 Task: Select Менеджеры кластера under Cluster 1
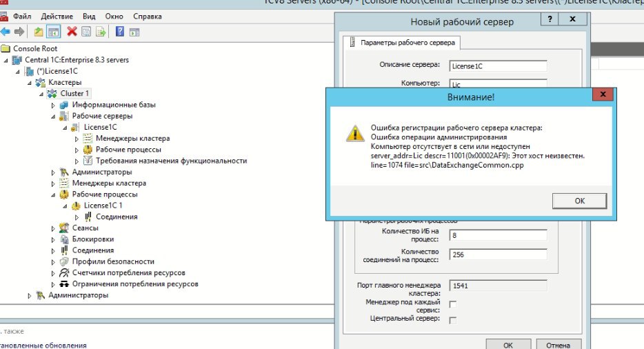(x=109, y=183)
